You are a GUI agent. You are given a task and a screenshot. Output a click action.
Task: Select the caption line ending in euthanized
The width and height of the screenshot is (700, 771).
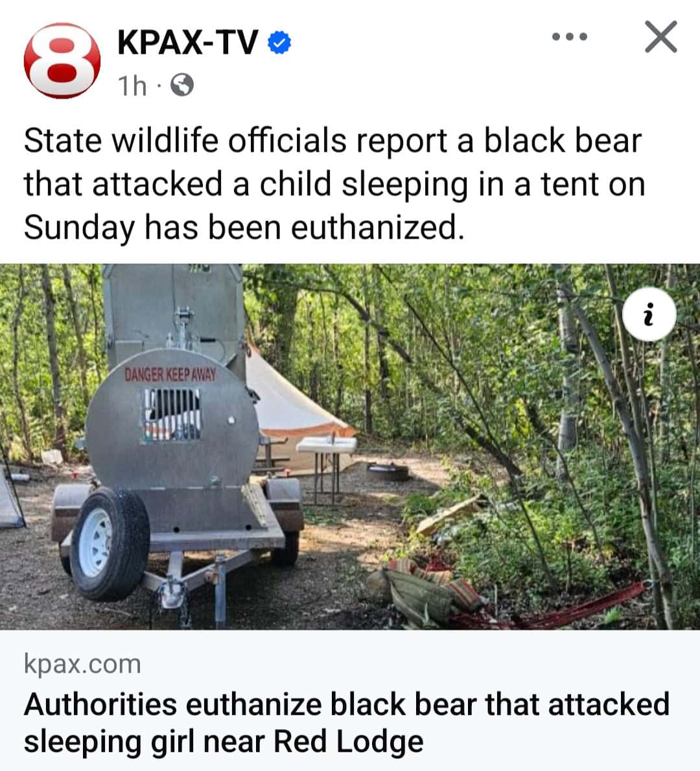coord(244,228)
